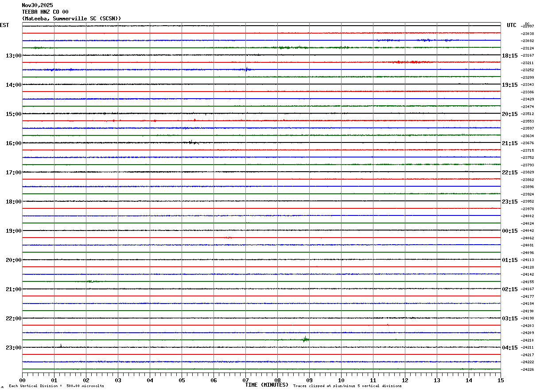Click the 07 tick on the time axis
This screenshot has height=392, width=536.
point(245,380)
